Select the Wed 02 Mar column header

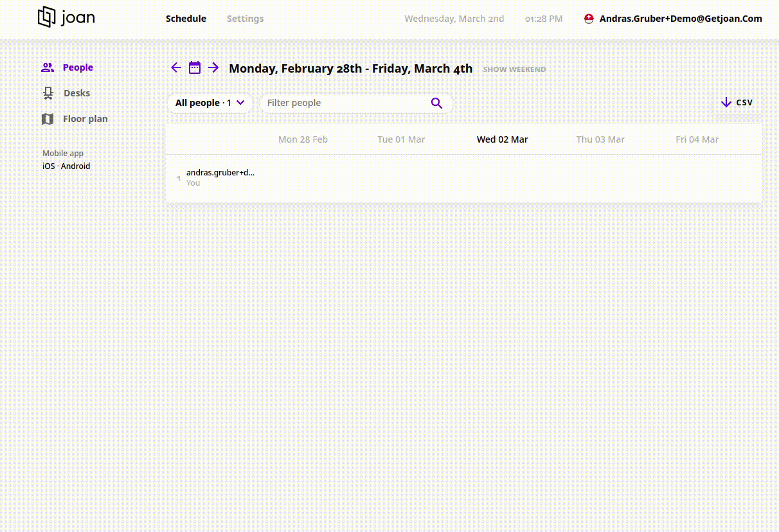click(x=502, y=139)
